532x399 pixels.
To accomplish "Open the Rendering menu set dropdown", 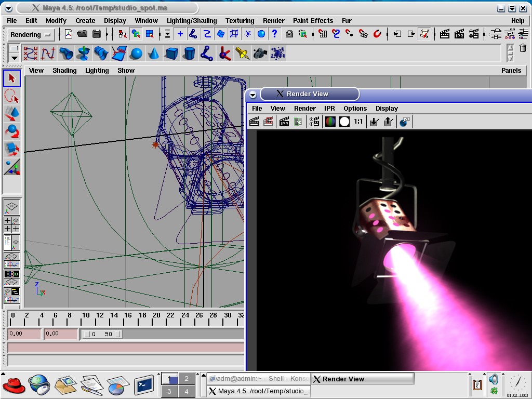I will (31, 35).
